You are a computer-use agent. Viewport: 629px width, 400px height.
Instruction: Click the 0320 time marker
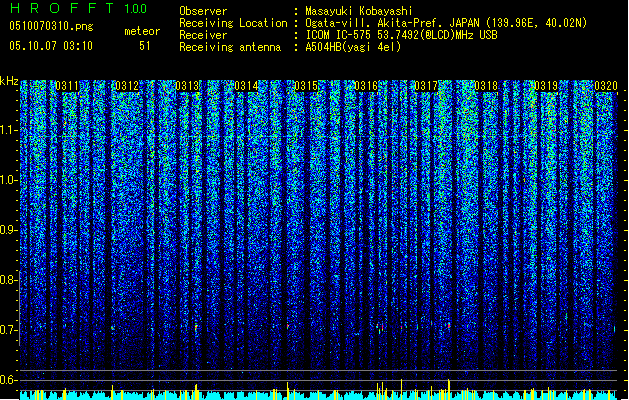[x=606, y=86]
